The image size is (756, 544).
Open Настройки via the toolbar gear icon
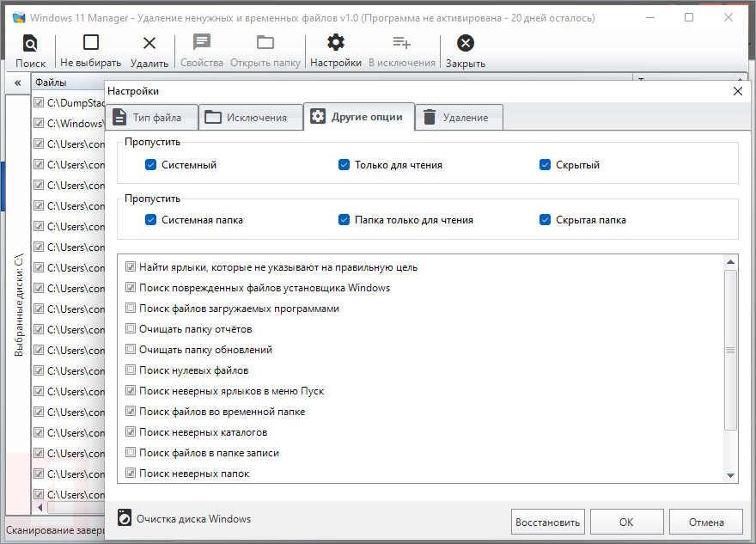pos(336,43)
